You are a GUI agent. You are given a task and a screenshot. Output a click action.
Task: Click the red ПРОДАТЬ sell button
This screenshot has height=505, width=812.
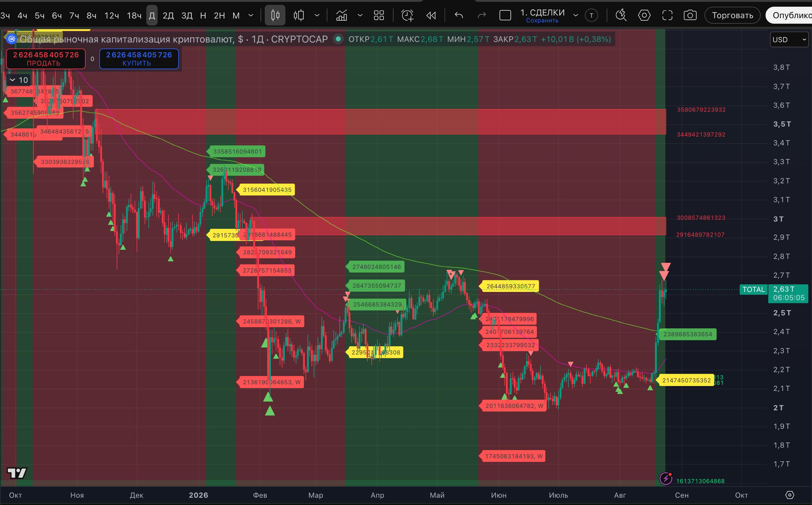click(46, 59)
